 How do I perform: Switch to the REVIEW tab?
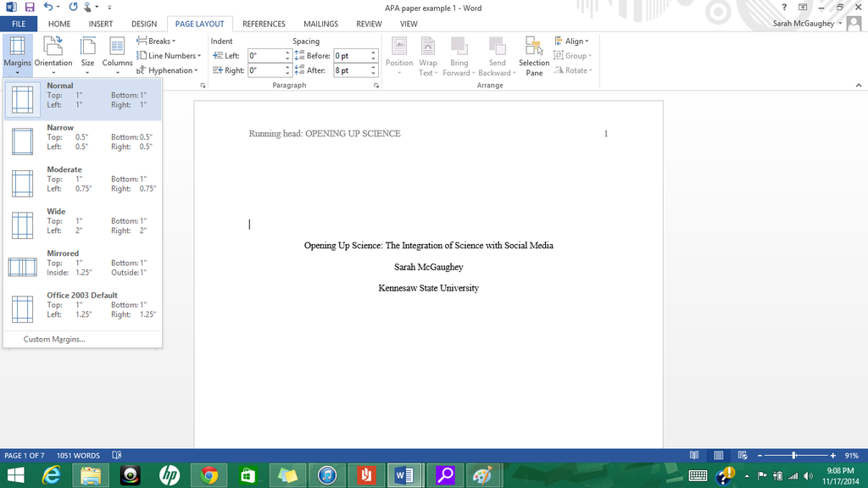(x=369, y=24)
